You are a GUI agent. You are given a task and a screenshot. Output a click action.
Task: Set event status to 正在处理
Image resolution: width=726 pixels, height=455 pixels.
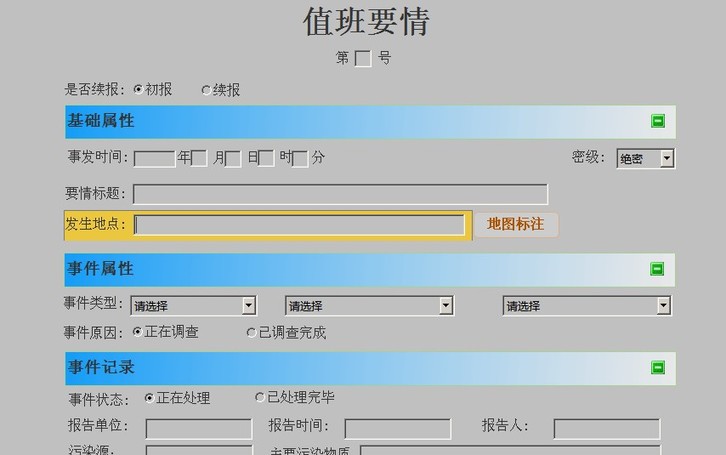150,398
